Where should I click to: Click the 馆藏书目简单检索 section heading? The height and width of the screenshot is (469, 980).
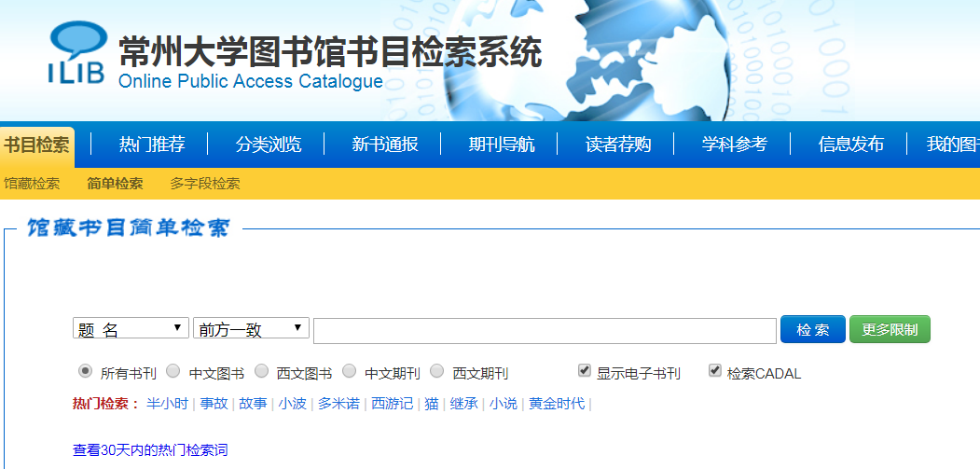pyautogui.click(x=128, y=228)
